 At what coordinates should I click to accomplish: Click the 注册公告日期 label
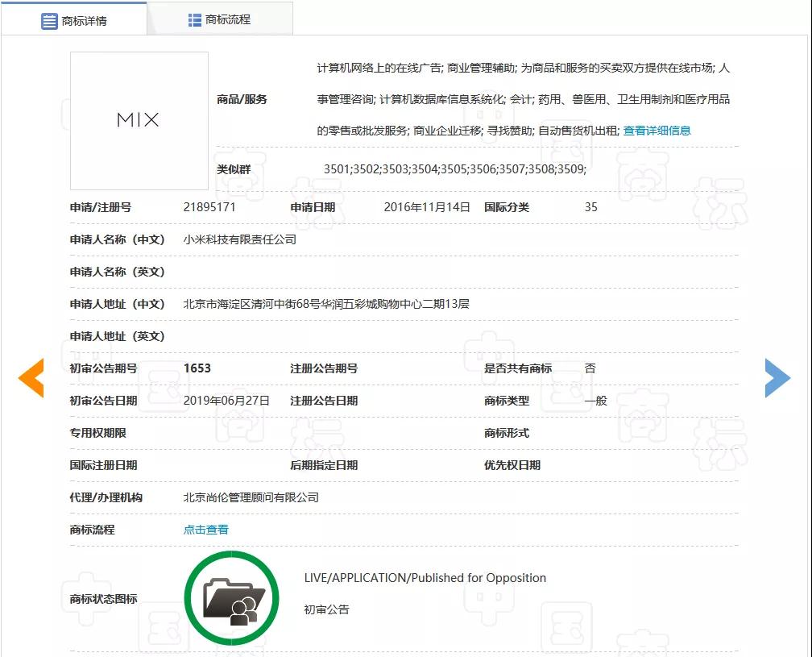pyautogui.click(x=324, y=401)
